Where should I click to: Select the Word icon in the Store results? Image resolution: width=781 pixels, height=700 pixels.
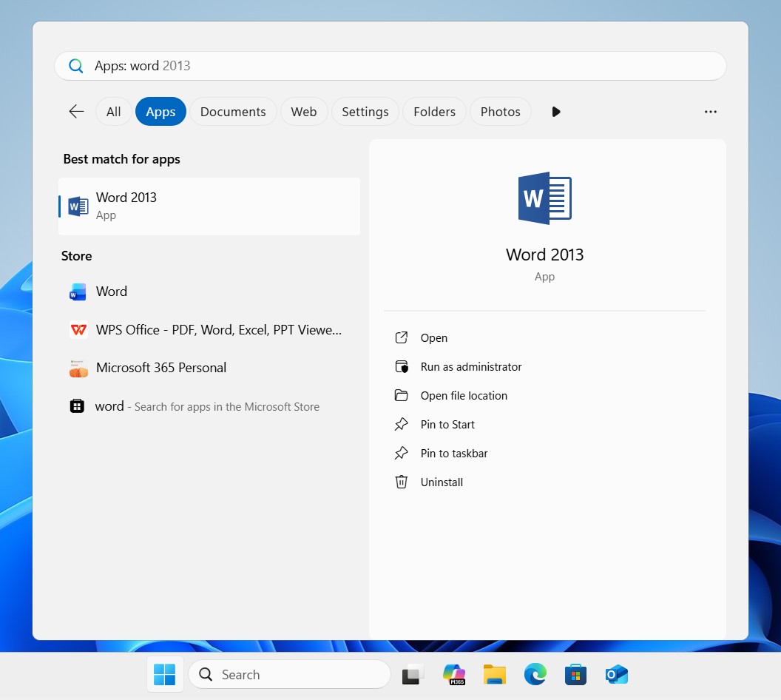point(78,292)
